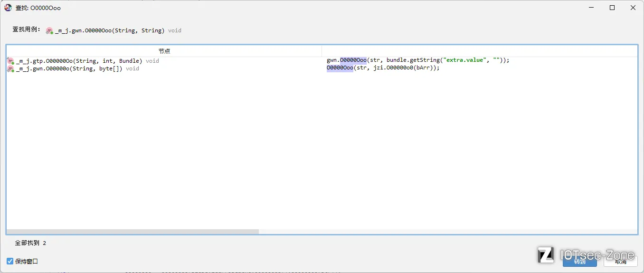Minimize the search dialog window
The image size is (644, 273).
591,8
